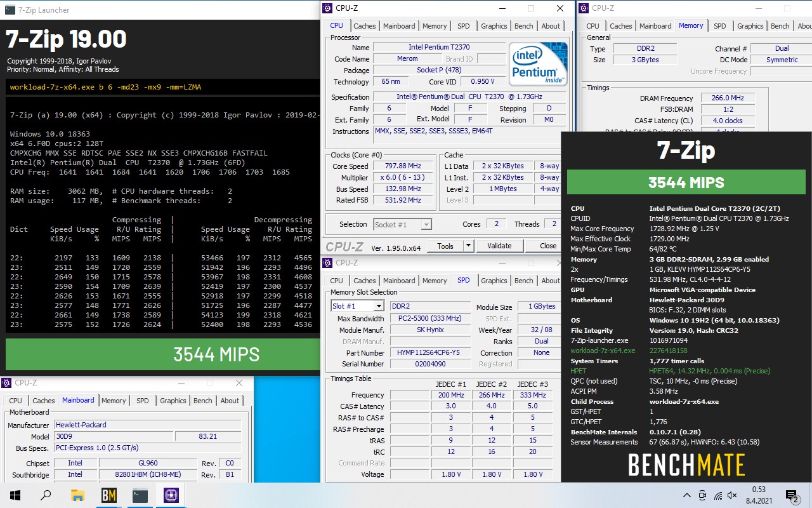Click Max Bandwidth PC2-5300 field
812x508 pixels.
(x=430, y=319)
